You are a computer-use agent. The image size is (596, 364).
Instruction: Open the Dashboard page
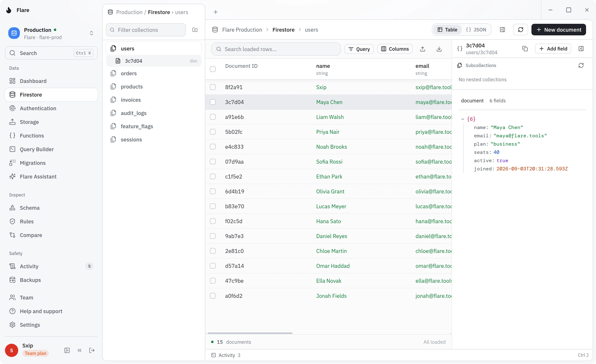pos(51,81)
